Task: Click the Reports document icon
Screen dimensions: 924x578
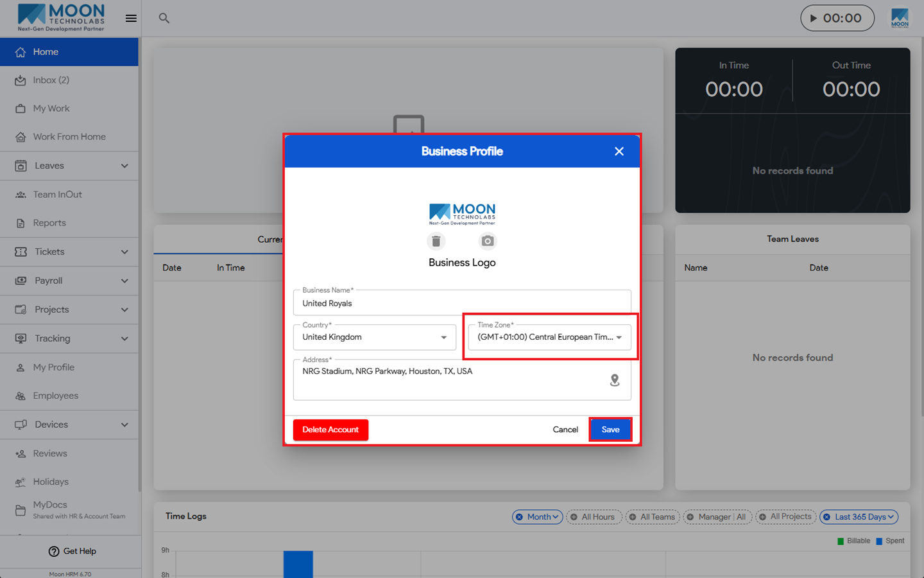Action: pyautogui.click(x=21, y=223)
